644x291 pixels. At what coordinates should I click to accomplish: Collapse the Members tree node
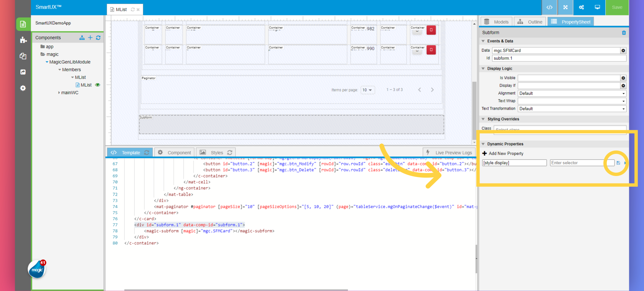[60, 70]
